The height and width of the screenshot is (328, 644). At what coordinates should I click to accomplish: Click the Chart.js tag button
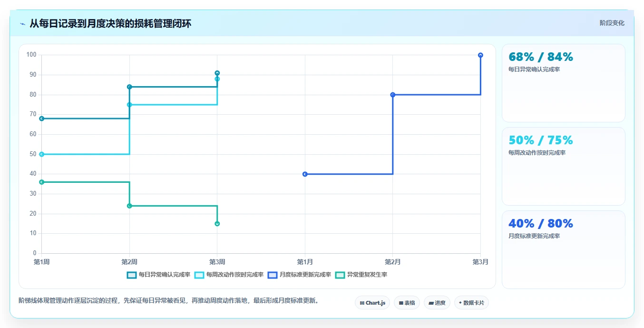[372, 303]
